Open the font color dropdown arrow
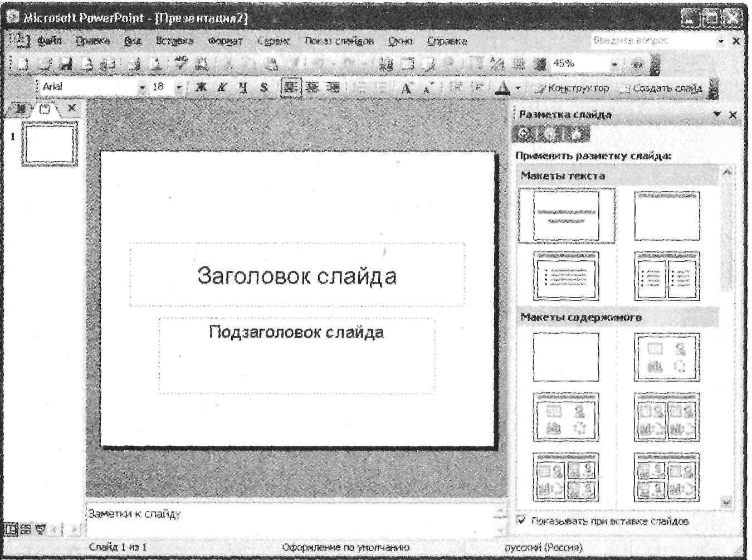The image size is (752, 560). [518, 88]
